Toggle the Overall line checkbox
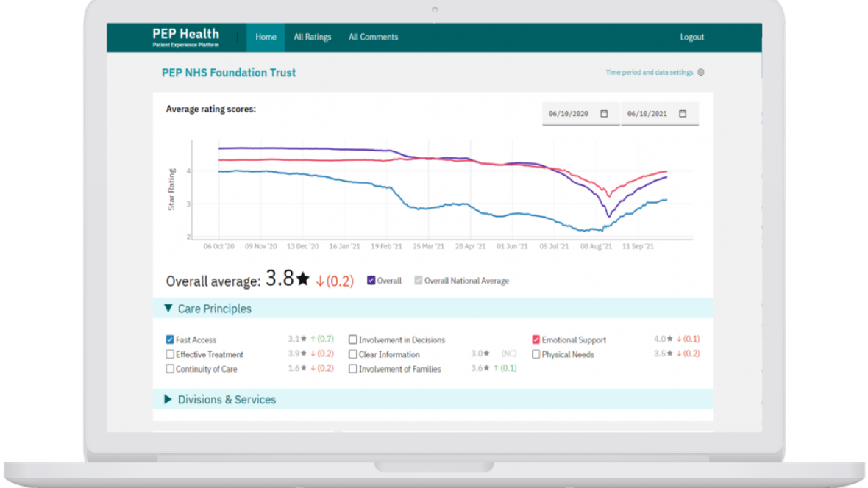Screen dimensions: 868x488 (371, 281)
